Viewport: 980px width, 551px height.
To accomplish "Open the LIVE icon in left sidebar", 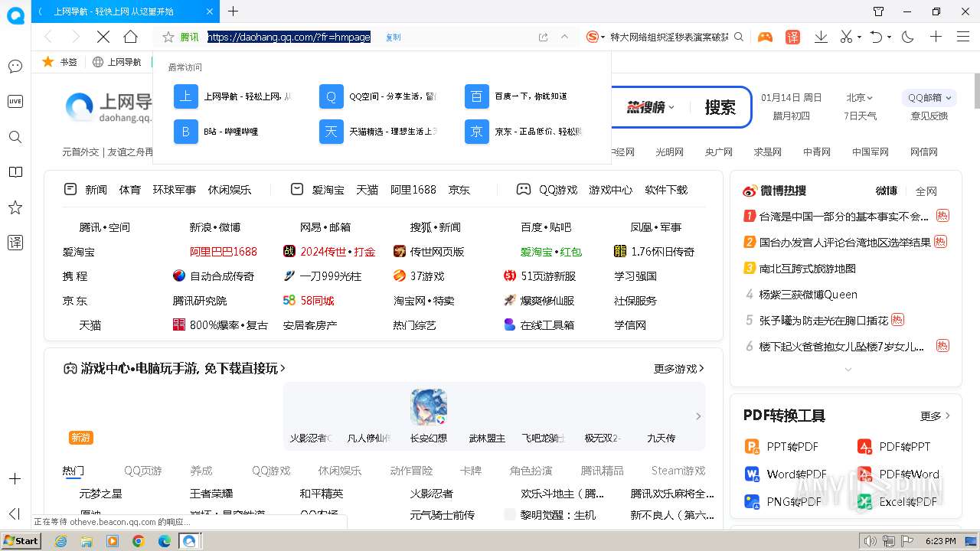I will (15, 101).
